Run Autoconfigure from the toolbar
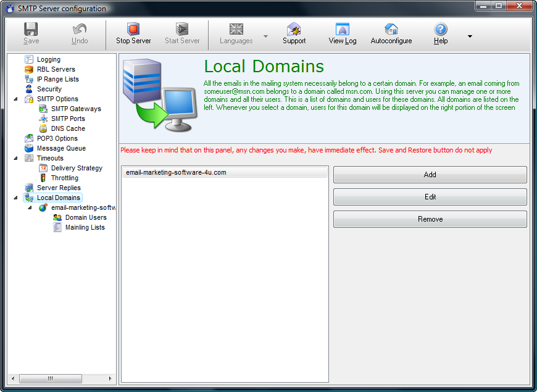537x392 pixels. tap(391, 30)
